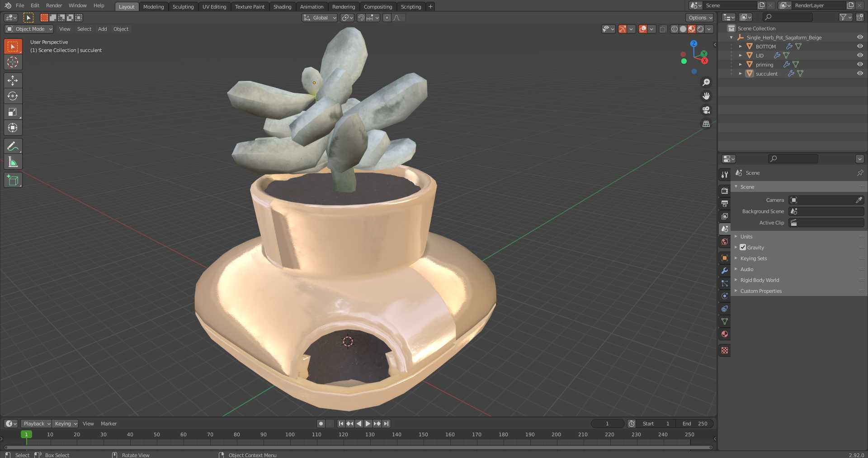Open the Modifier properties tab

coord(725,271)
